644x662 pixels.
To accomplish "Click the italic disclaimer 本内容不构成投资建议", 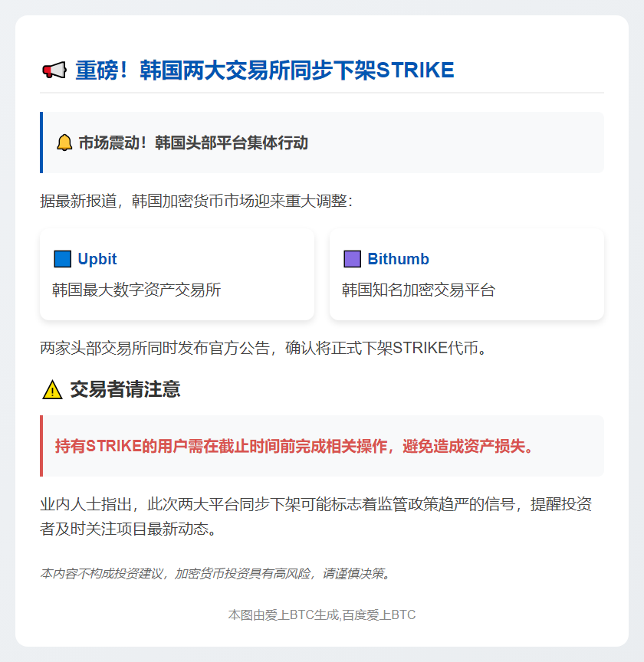I will [215, 573].
